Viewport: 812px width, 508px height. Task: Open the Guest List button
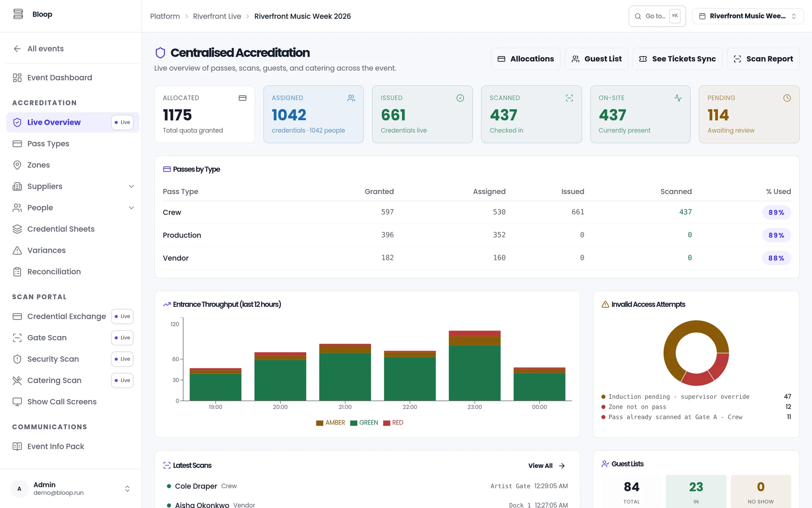click(x=596, y=59)
